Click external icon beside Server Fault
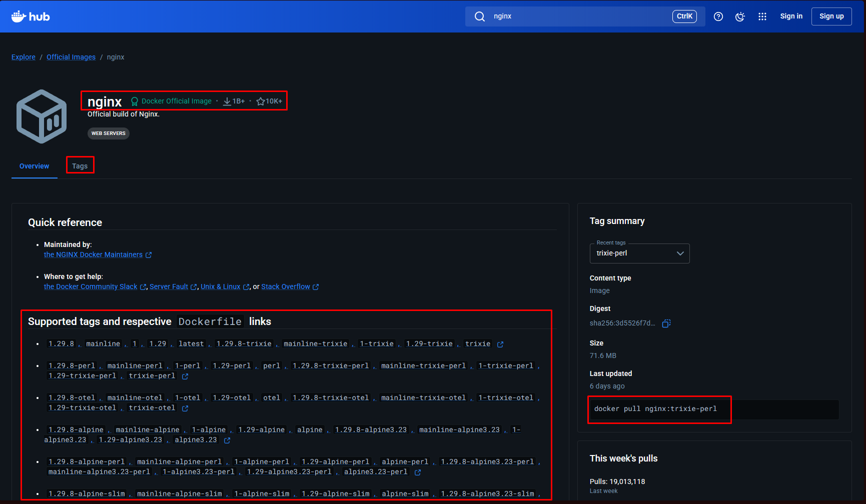The image size is (866, 504). 194,287
